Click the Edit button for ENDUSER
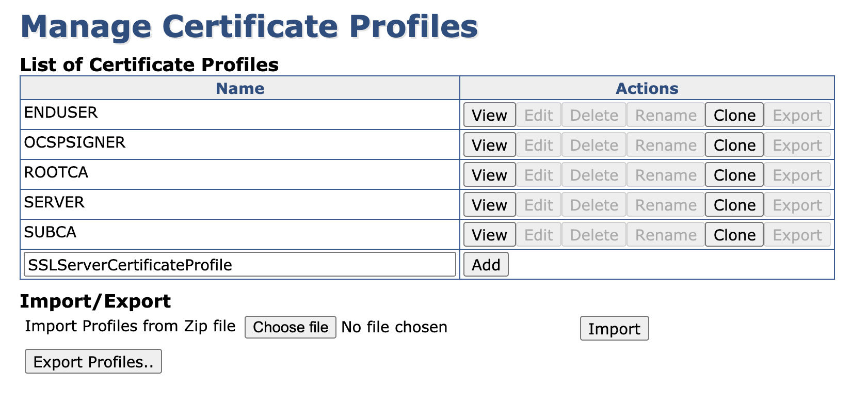This screenshot has width=868, height=418. [539, 115]
